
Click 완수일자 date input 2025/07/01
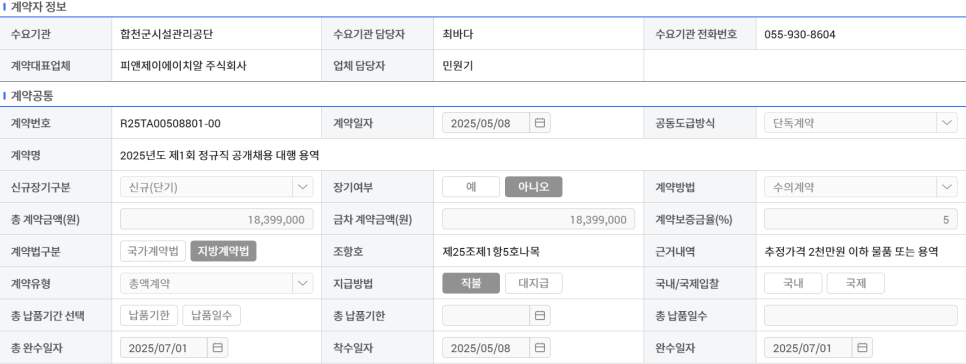point(808,347)
